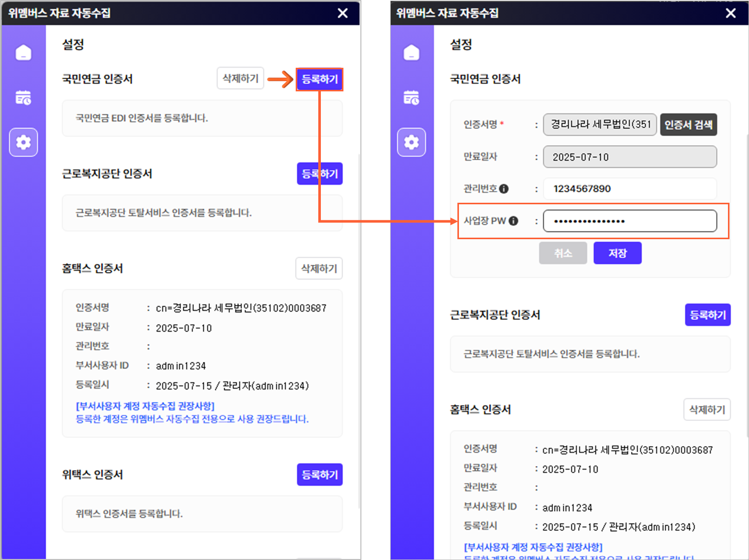Screen dimensions: 749x560
Task: Click the 설정 heading in the left window
Action: pos(73,45)
